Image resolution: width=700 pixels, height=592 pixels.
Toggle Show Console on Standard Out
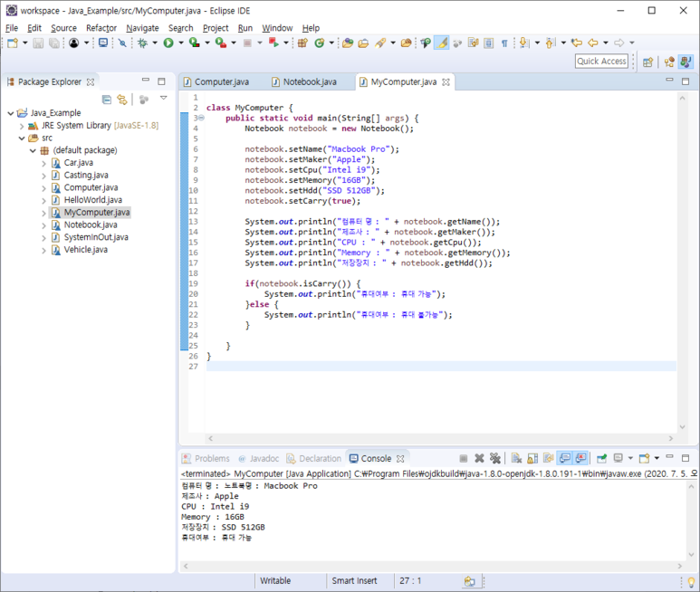(x=565, y=458)
